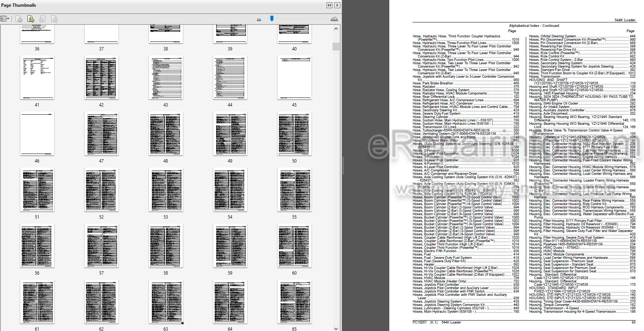Image resolution: width=644 pixels, height=331 pixels.
Task: Select the page 41 thumbnail
Action: (37, 78)
